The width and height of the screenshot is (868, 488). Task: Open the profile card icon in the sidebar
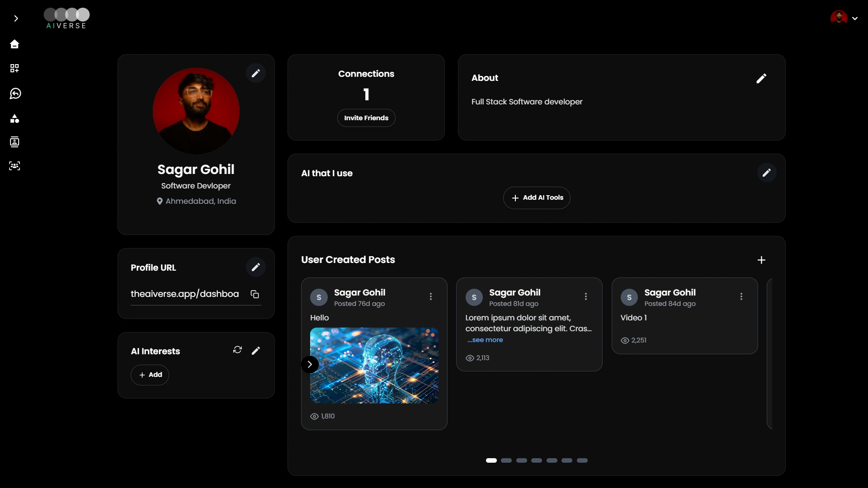click(14, 142)
